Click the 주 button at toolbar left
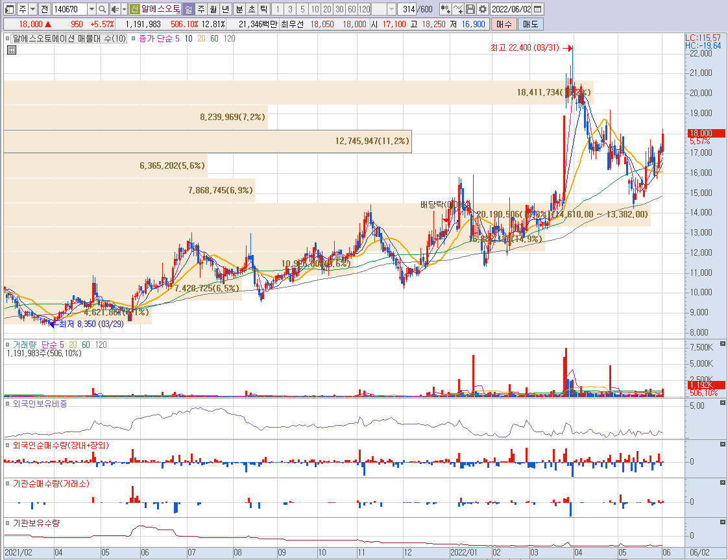Image resolution: width=728 pixels, height=560 pixels. (22, 9)
